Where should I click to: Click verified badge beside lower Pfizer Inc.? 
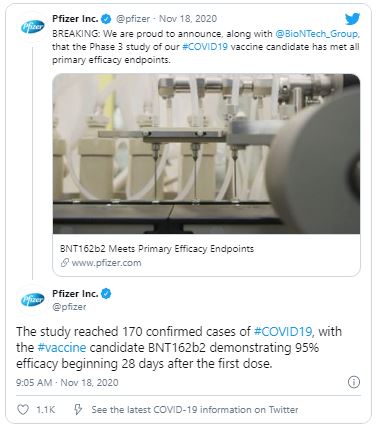point(106,294)
